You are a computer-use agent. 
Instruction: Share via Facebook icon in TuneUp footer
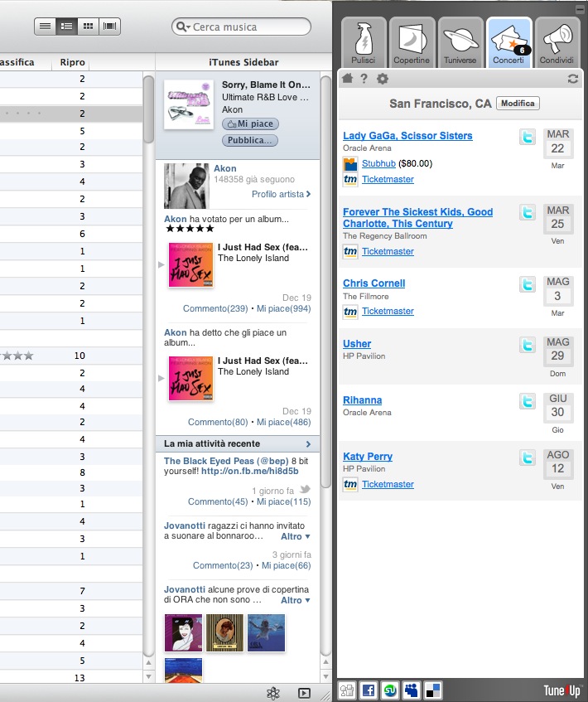click(x=369, y=690)
